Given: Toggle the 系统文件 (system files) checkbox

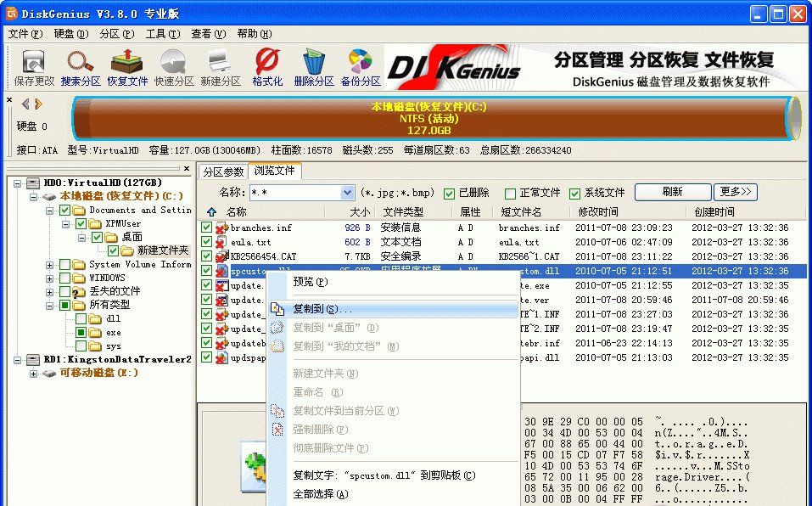Looking at the screenshot, I should pos(574,194).
